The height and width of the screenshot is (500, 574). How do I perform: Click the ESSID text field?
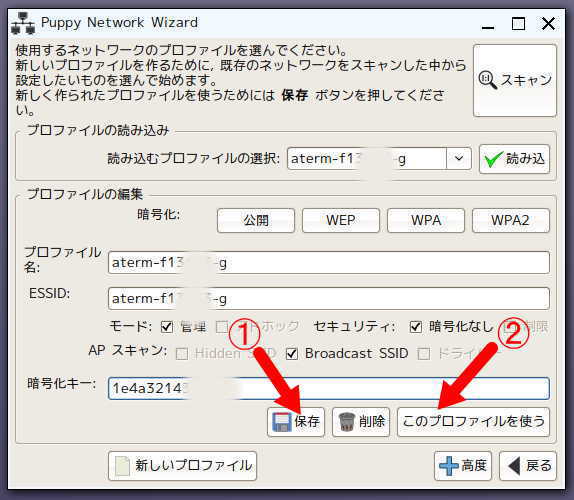click(x=329, y=299)
